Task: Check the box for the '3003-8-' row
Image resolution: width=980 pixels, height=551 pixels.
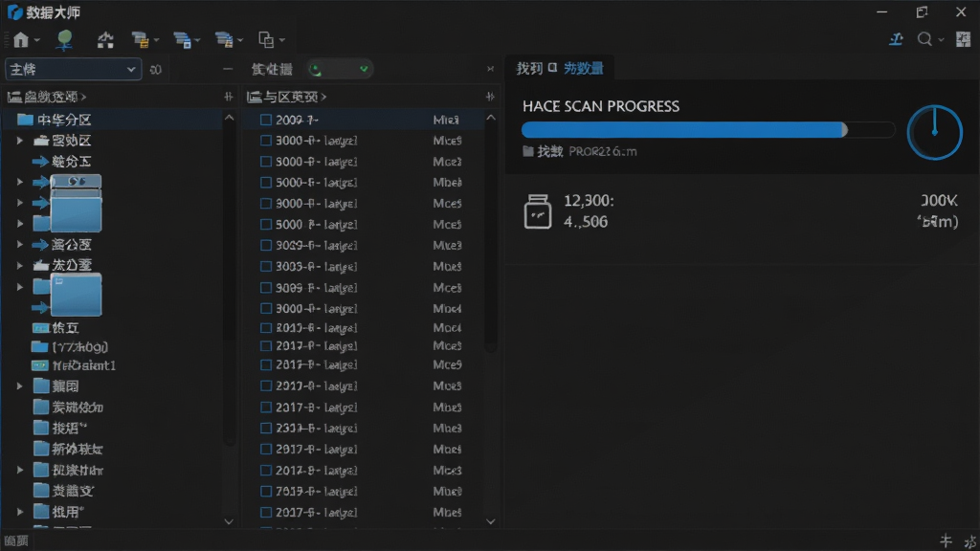Action: tap(266, 266)
